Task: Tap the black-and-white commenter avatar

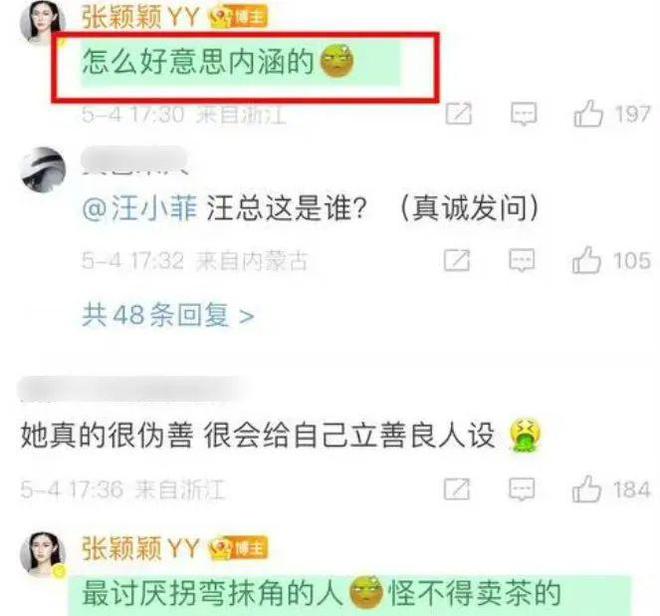Action: 43,169
